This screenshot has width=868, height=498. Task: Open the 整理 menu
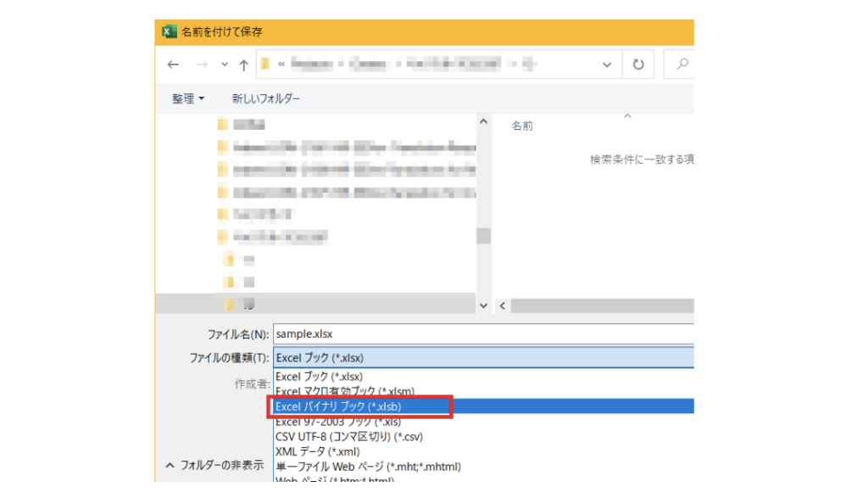tap(187, 98)
